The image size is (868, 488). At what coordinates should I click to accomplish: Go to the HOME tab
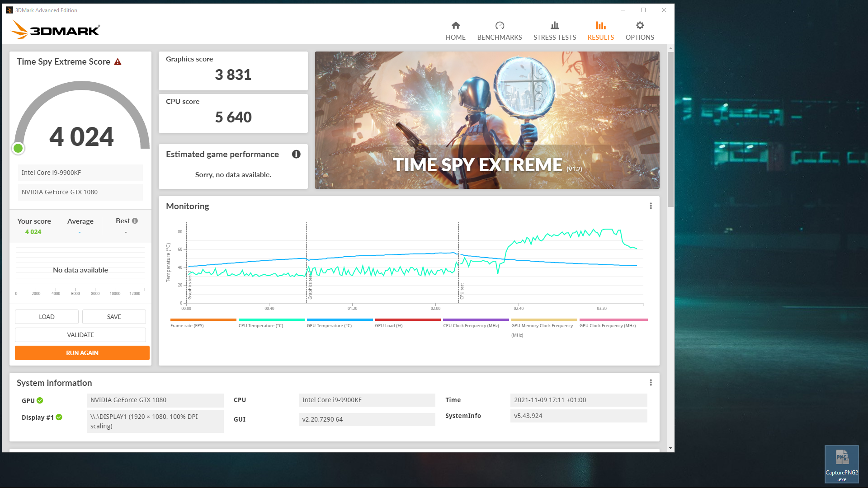click(455, 31)
